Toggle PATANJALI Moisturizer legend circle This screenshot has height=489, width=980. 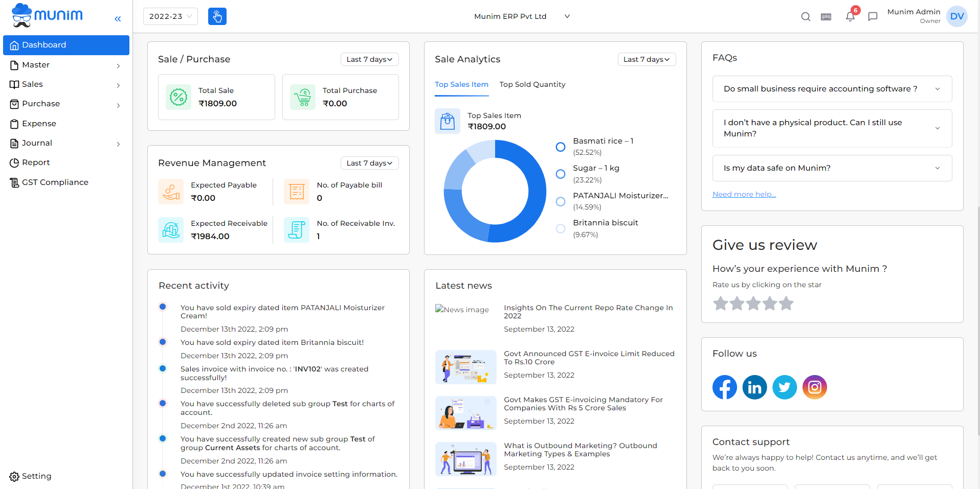click(x=561, y=201)
